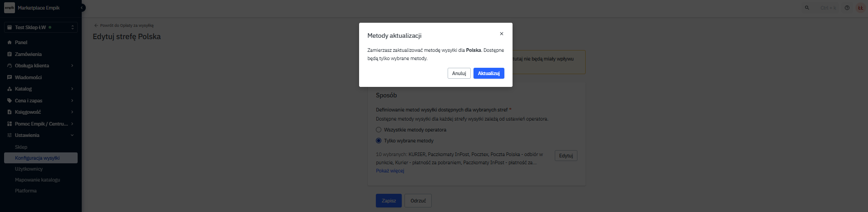
Task: Click the Cena i zapas tag icon
Action: click(x=10, y=101)
